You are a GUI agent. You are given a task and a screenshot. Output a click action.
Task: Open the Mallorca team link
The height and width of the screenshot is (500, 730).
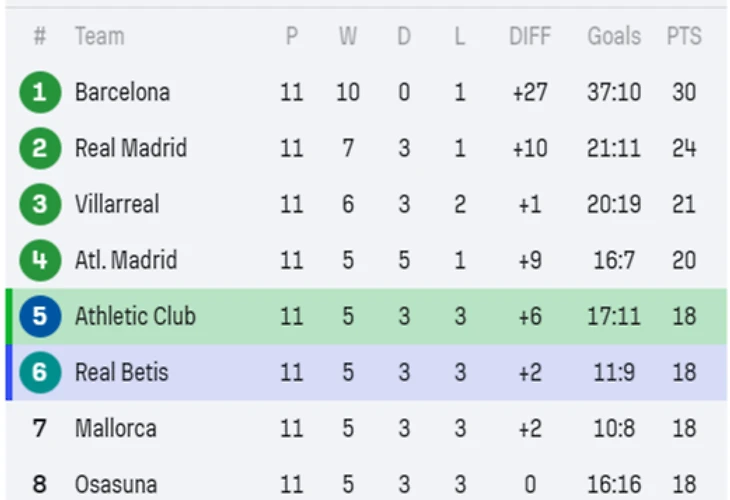[x=115, y=428]
